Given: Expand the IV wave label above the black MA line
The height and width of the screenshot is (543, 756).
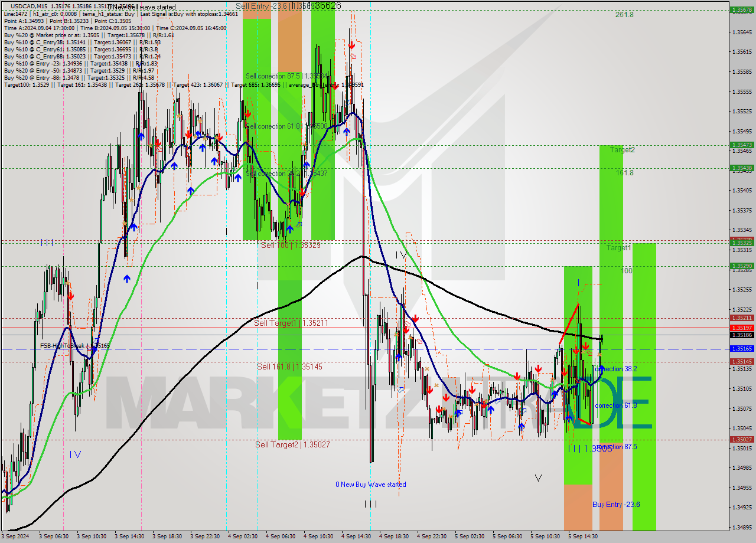Looking at the screenshot, I should point(400,255).
